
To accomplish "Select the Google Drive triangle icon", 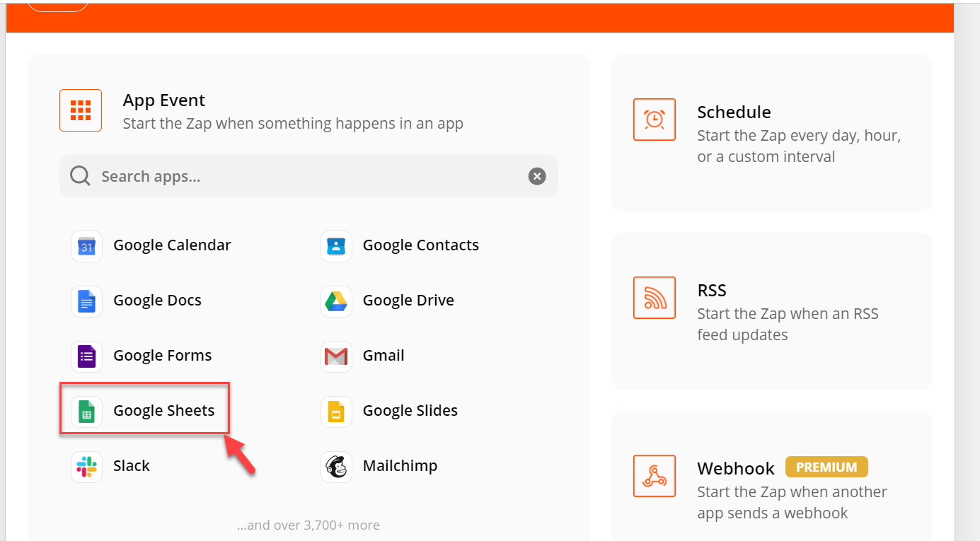I will coord(336,301).
